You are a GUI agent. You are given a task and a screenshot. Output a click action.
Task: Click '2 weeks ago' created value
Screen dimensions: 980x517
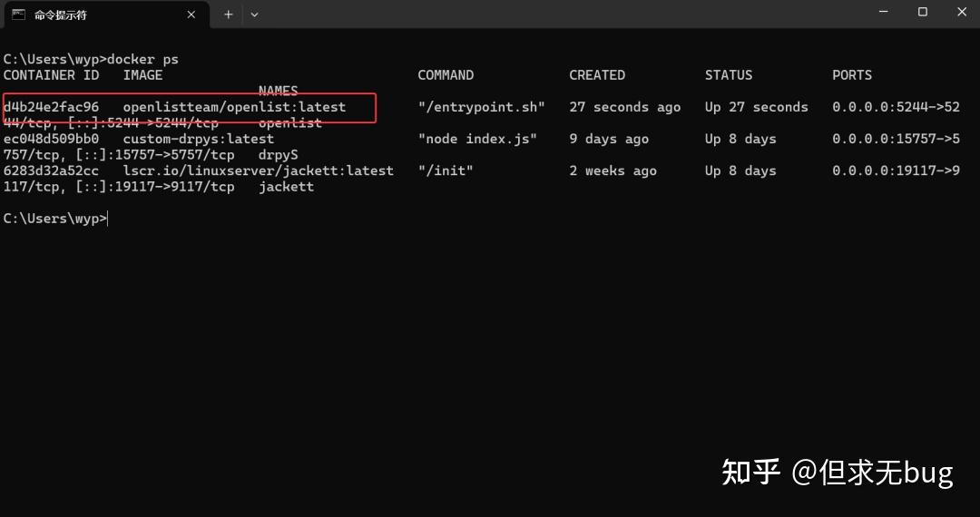(x=612, y=171)
